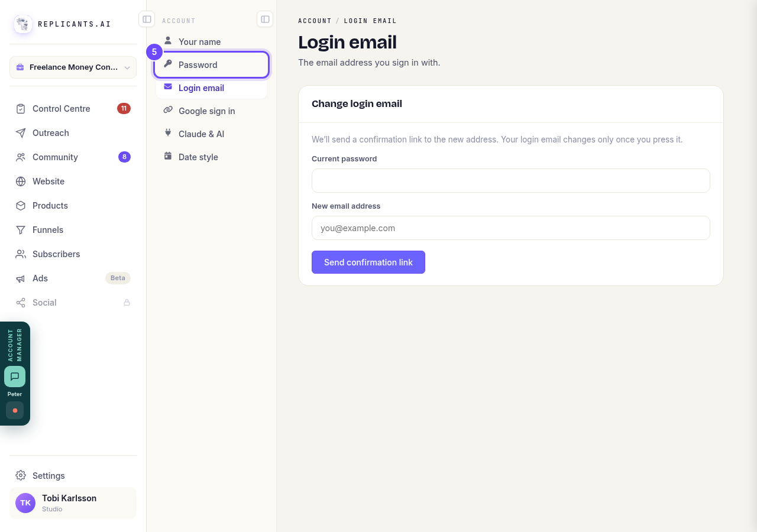The height and width of the screenshot is (532, 757).
Task: Click the Account breadcrumb link
Action: click(x=315, y=21)
